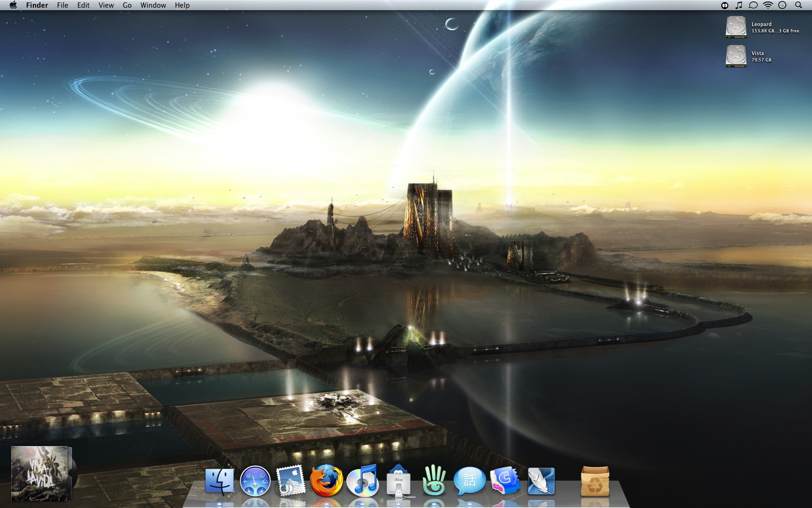
Task: Open iTunes from the Dock
Action: tap(362, 481)
